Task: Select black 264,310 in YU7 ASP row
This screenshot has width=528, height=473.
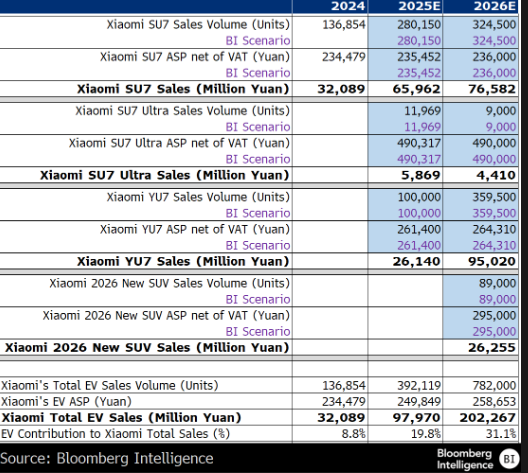Action: pyautogui.click(x=494, y=229)
